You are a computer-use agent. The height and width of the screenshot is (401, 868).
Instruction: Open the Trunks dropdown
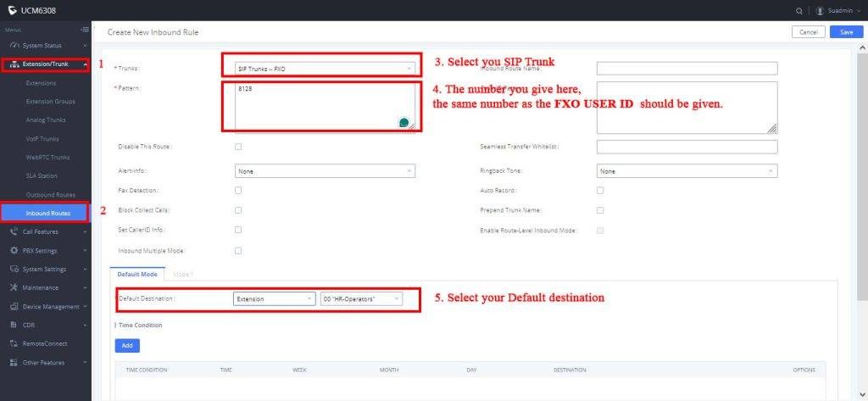coord(325,68)
